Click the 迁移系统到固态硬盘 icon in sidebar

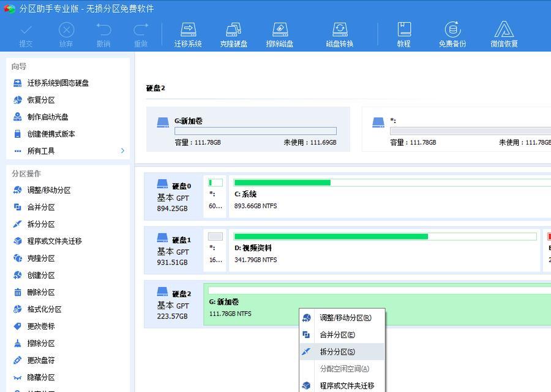pyautogui.click(x=18, y=83)
